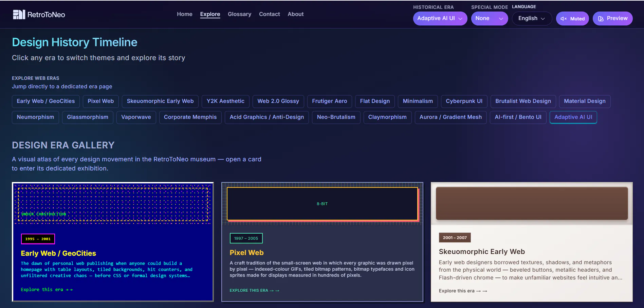Select the Brutalist Web Design chip
This screenshot has width=644, height=308.
pos(523,101)
